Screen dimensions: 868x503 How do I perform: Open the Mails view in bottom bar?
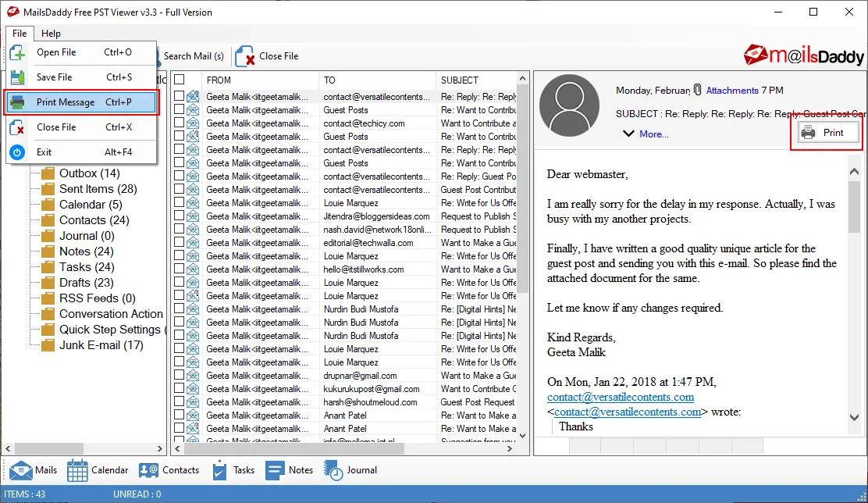click(x=34, y=470)
